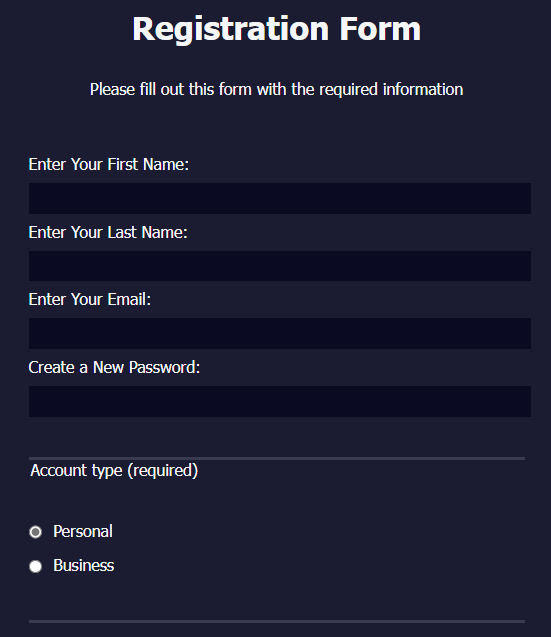Click the Personal label text
551x637 pixels.
tap(83, 531)
